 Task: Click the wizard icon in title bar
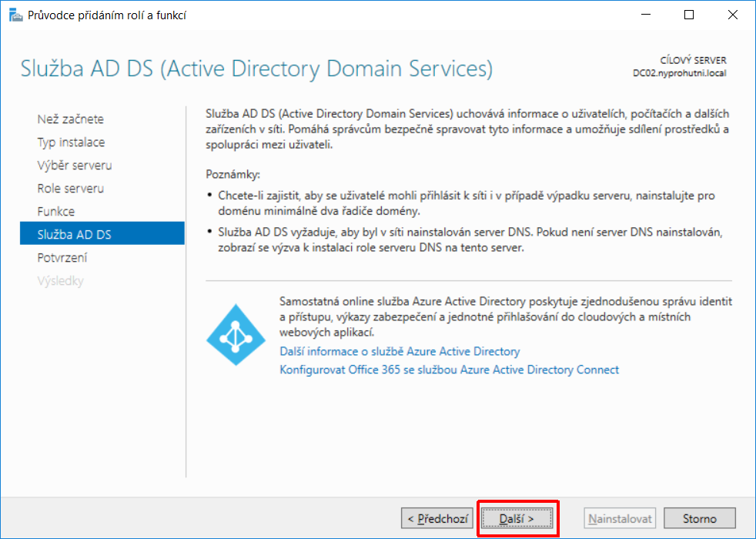(x=16, y=15)
